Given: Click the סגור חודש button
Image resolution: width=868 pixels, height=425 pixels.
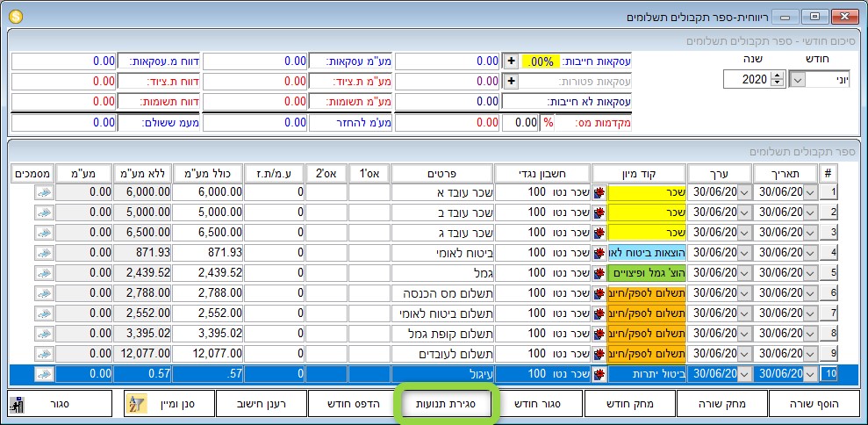Looking at the screenshot, I should coord(537,405).
